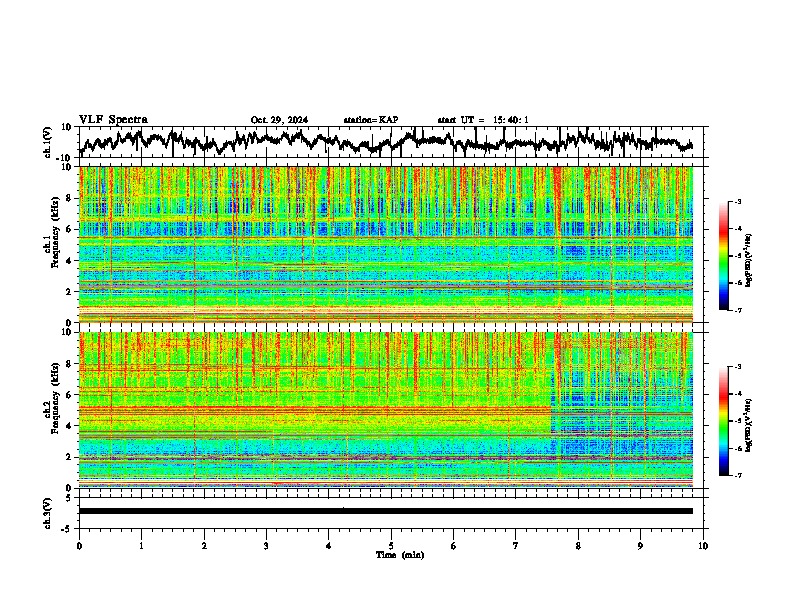Click tick label "7" on the Time axis
This screenshot has height=612, width=792.
point(516,546)
